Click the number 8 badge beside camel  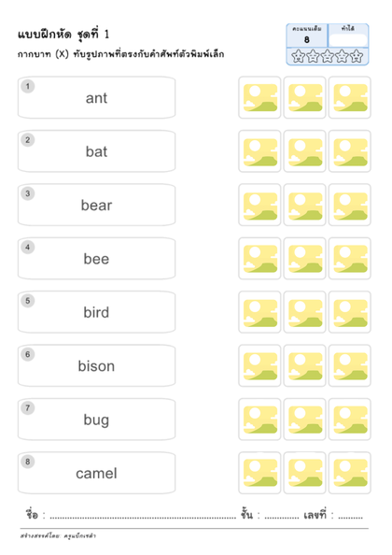pos(28,462)
